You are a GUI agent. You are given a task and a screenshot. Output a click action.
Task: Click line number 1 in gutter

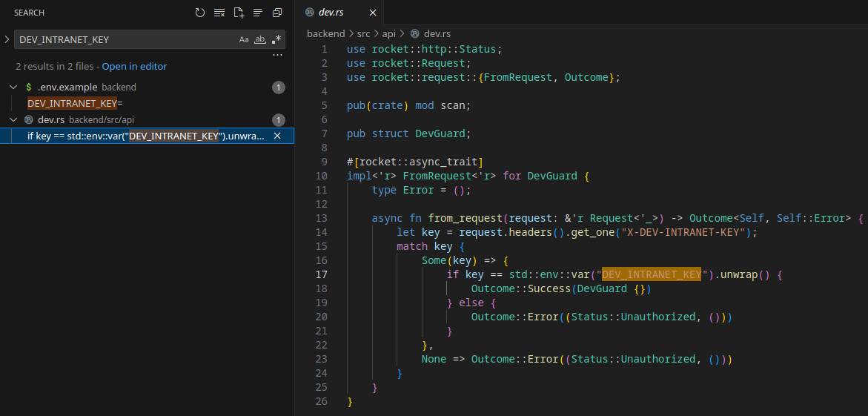coord(325,49)
